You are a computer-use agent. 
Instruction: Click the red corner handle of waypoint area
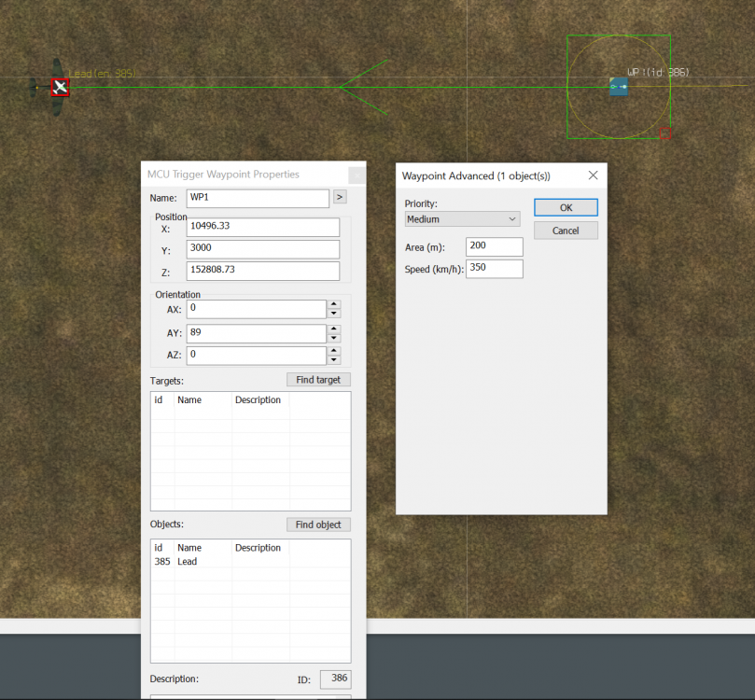coord(666,134)
